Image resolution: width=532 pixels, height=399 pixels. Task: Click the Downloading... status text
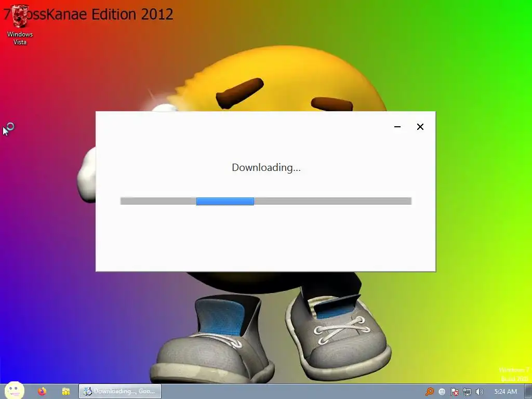point(266,168)
